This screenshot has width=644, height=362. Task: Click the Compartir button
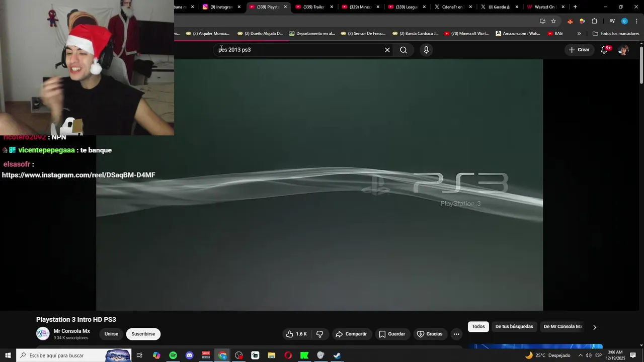pos(351,334)
